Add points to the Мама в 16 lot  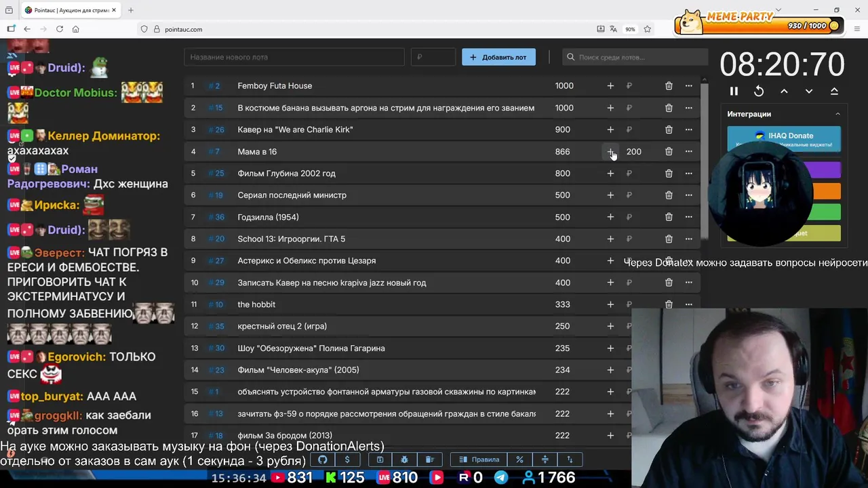610,152
